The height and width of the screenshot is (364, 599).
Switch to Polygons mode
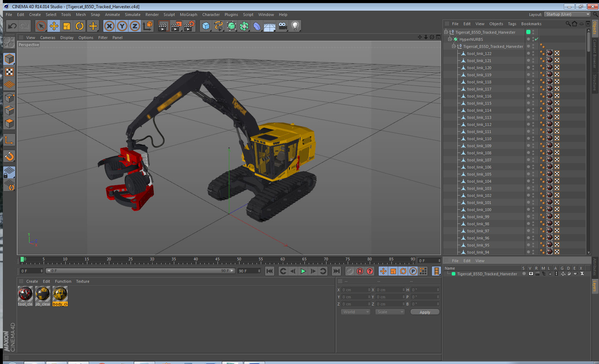(x=10, y=123)
